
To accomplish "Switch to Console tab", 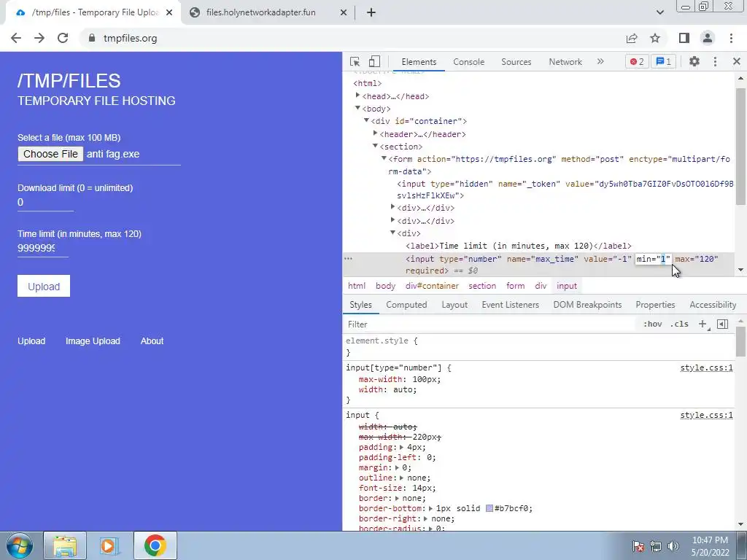I will click(469, 62).
